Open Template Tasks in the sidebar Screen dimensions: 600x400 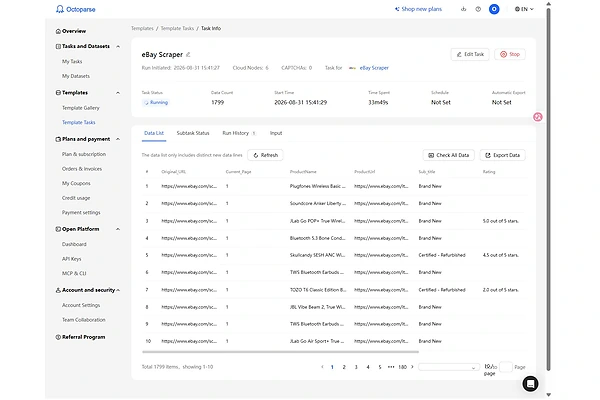tap(78, 122)
